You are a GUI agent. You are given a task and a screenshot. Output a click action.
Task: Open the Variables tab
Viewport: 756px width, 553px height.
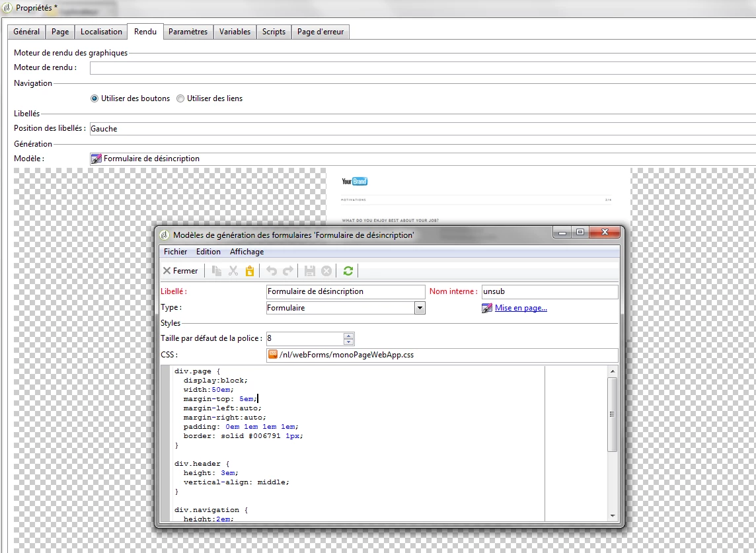(235, 32)
